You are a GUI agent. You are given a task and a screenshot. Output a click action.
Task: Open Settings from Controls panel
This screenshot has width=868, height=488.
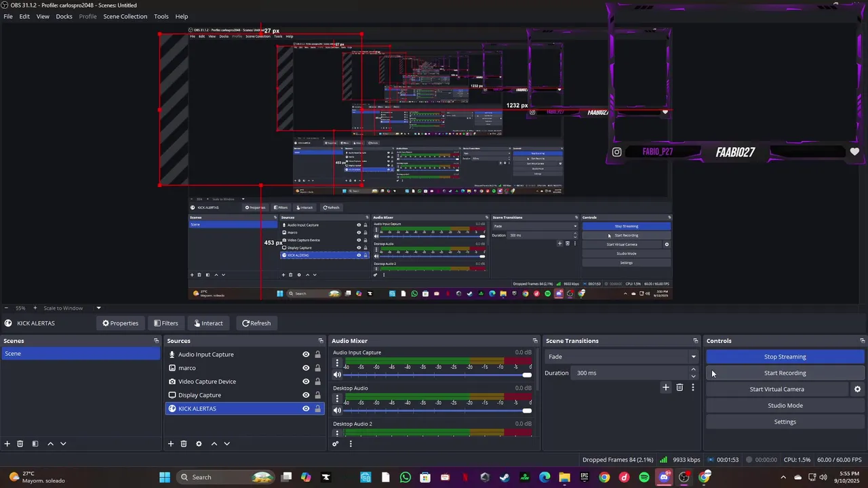coord(785,422)
